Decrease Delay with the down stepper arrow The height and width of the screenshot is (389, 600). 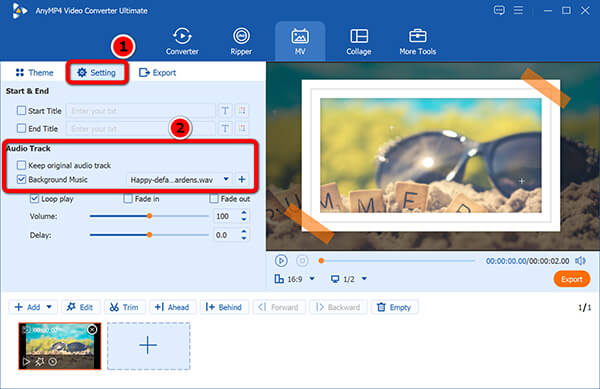pyautogui.click(x=244, y=238)
